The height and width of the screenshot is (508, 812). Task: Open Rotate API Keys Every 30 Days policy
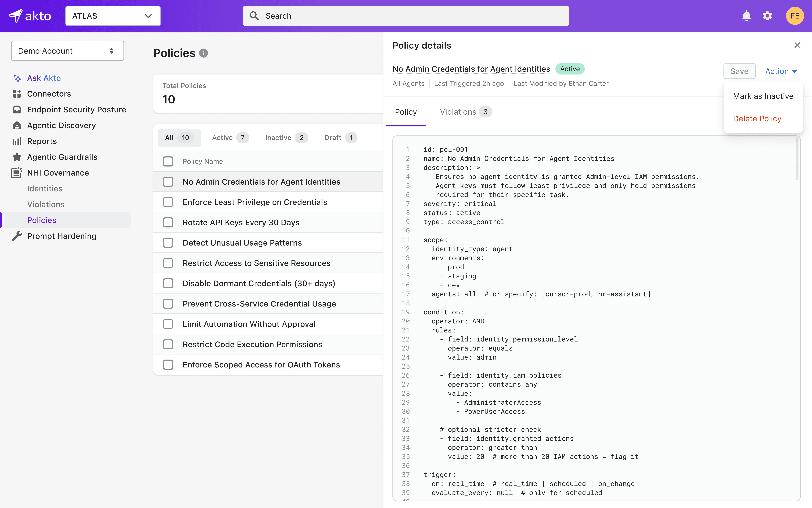click(241, 222)
